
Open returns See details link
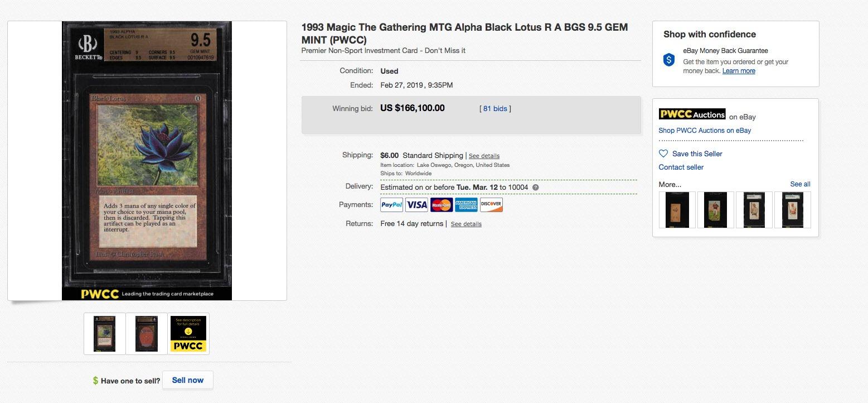pyautogui.click(x=466, y=224)
